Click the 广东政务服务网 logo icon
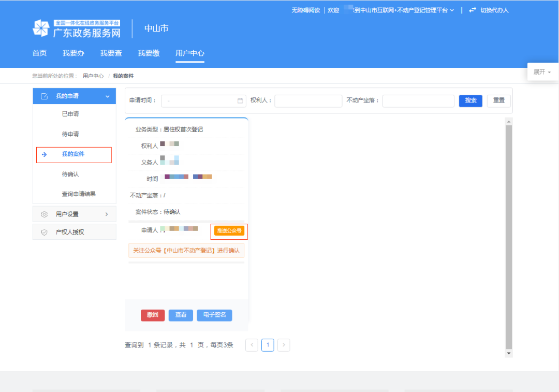This screenshot has height=392, width=559. (41, 28)
